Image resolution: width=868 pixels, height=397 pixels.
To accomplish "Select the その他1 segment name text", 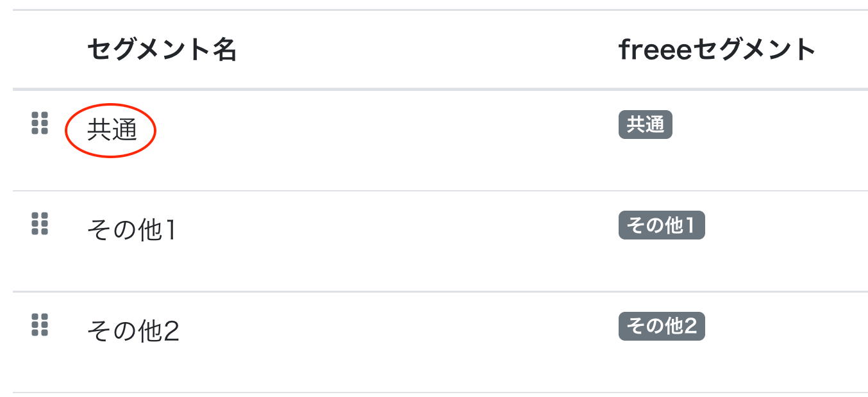I will pos(131,231).
